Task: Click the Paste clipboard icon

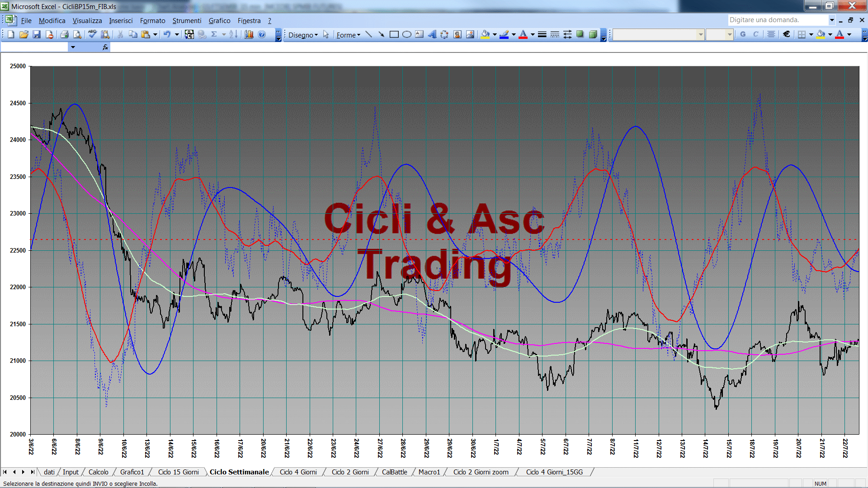Action: pos(145,34)
